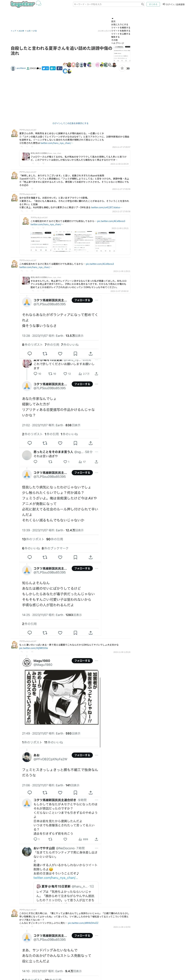The image size is (196, 980).
Task: Focus the キーワード・ユーザ名を入力 search field
Action: [106, 4]
